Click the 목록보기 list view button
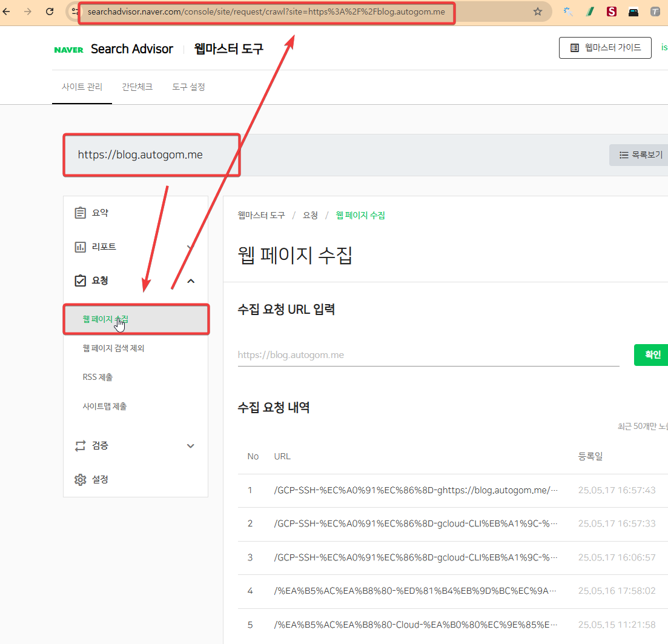This screenshot has width=668, height=644. coord(640,155)
